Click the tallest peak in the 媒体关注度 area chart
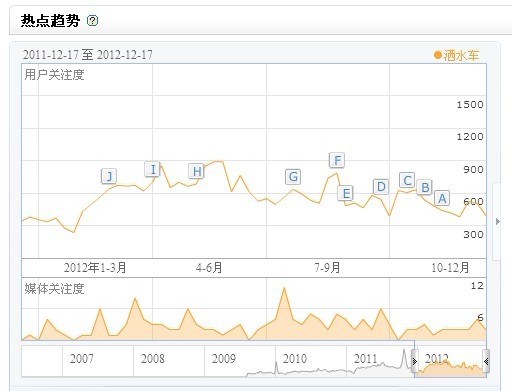512x391 pixels. click(x=284, y=289)
